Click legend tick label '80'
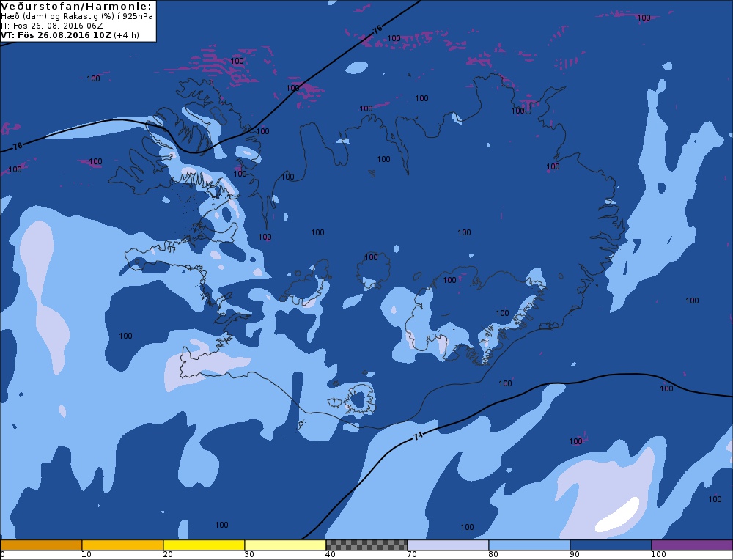The height and width of the screenshot is (560, 733). (x=493, y=554)
